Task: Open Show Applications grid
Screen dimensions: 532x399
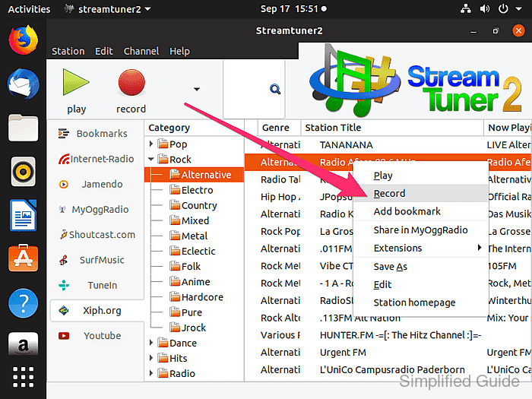Action: pyautogui.click(x=23, y=377)
